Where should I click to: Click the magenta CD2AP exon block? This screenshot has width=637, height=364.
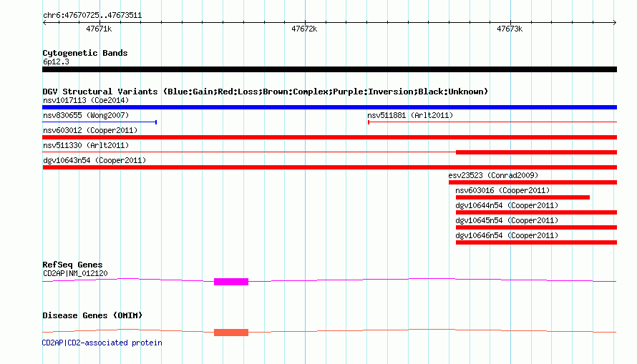(x=231, y=282)
